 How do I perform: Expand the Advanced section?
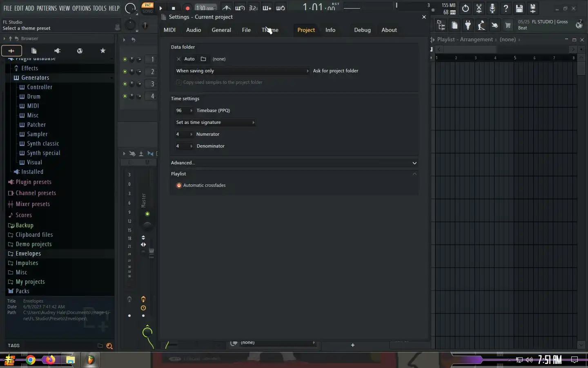tap(294, 163)
